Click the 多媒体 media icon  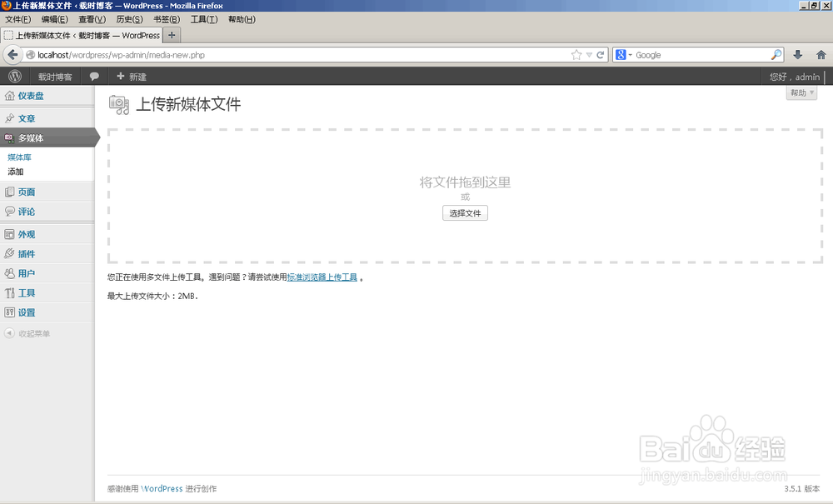(9, 137)
